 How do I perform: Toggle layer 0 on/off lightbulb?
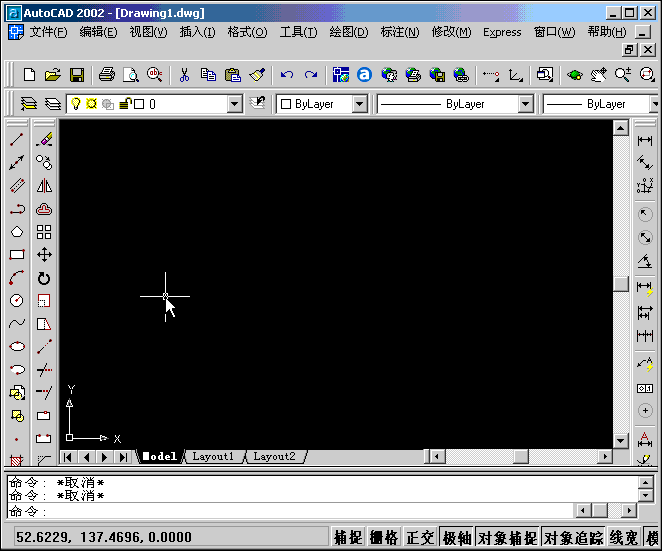pos(76,104)
